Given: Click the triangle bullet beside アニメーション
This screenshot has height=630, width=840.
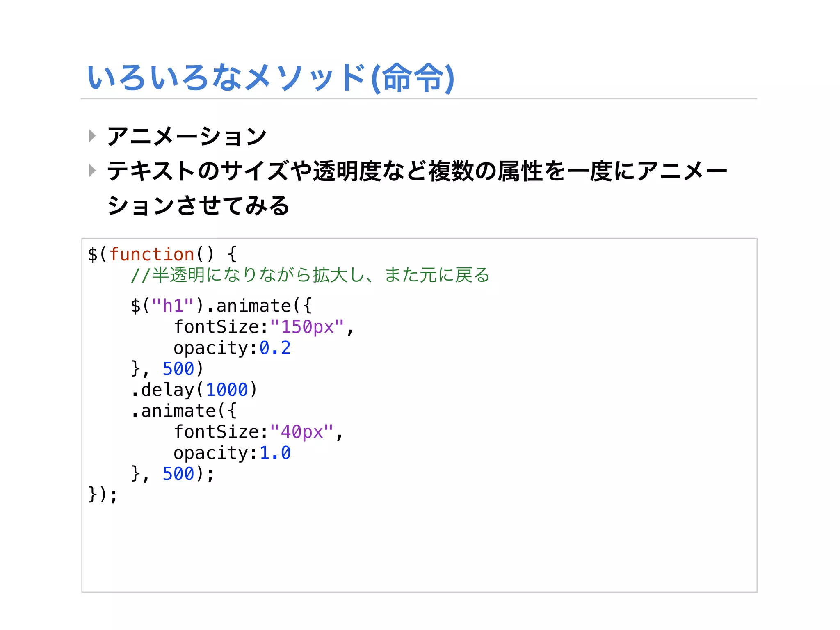Looking at the screenshot, I should pyautogui.click(x=92, y=136).
